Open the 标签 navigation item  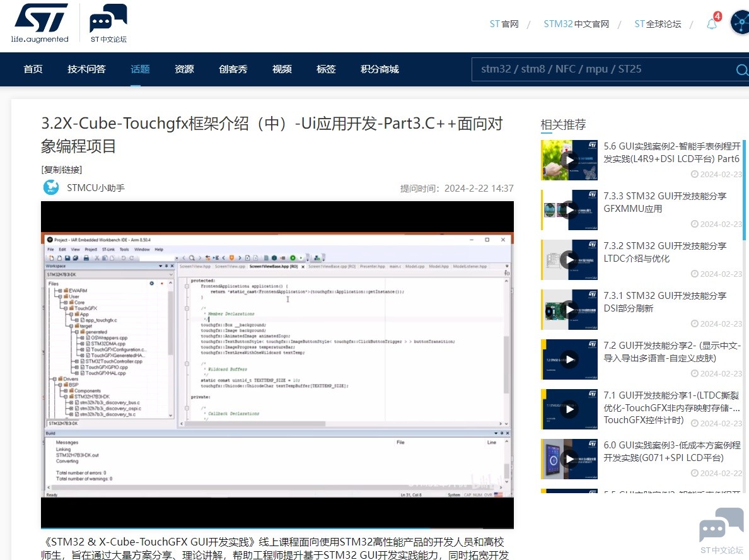coord(326,69)
